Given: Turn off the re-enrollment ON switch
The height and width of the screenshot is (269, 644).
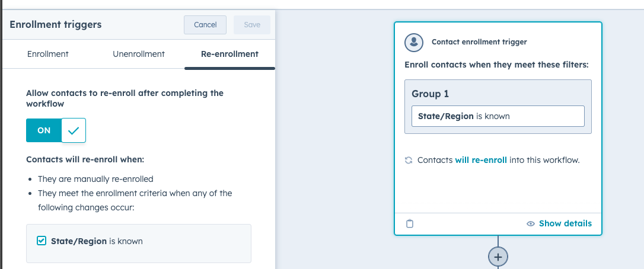Looking at the screenshot, I should (56, 130).
